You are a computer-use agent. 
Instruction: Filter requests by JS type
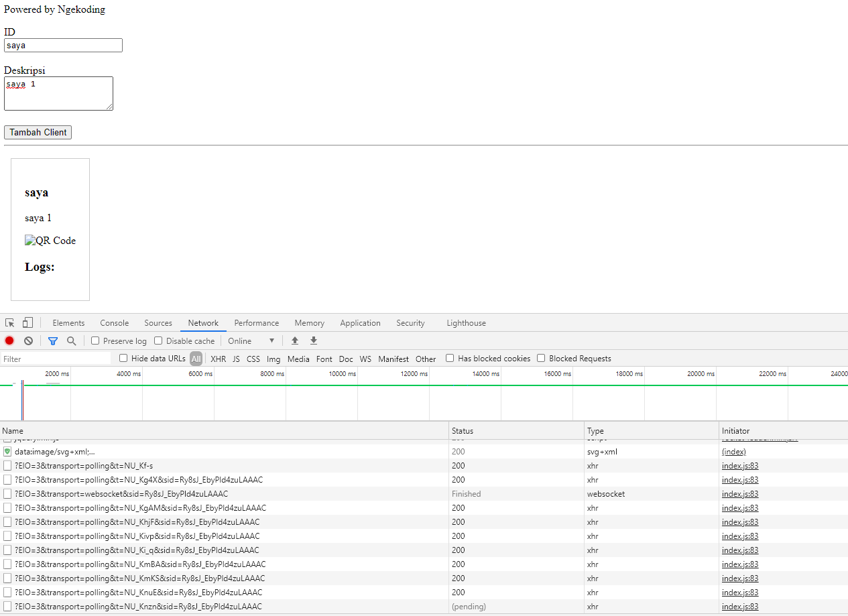tap(236, 359)
